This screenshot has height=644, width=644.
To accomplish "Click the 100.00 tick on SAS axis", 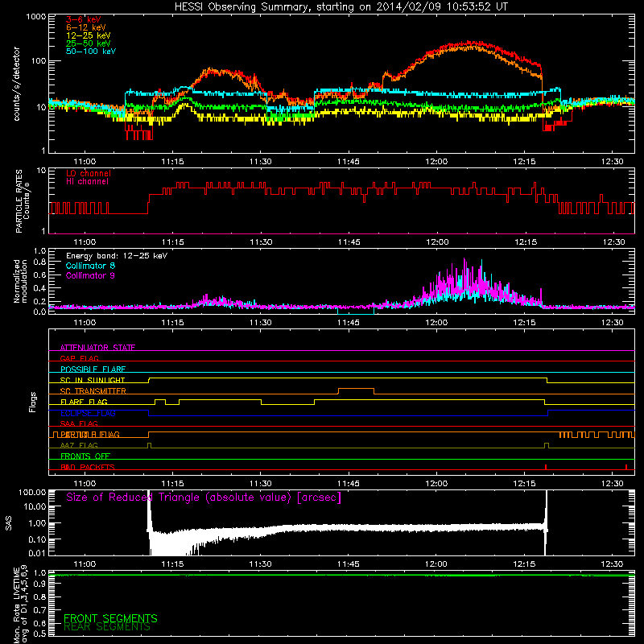I will pos(32,492).
